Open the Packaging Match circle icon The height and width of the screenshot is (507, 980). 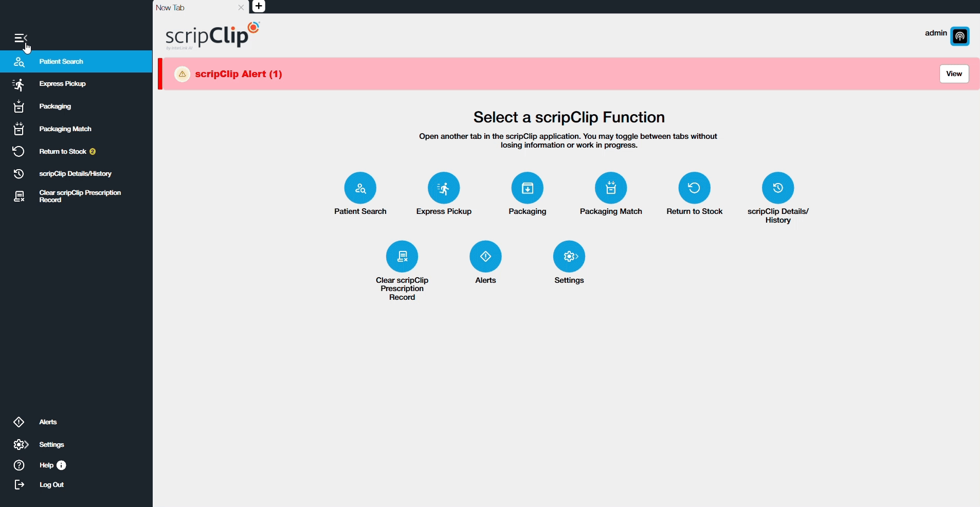610,188
